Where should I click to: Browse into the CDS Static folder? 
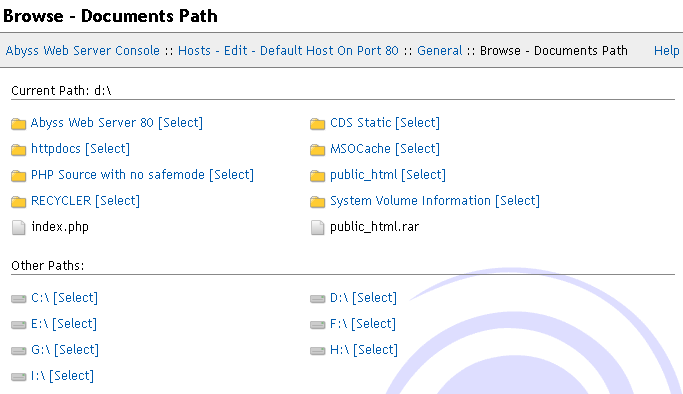(x=361, y=123)
